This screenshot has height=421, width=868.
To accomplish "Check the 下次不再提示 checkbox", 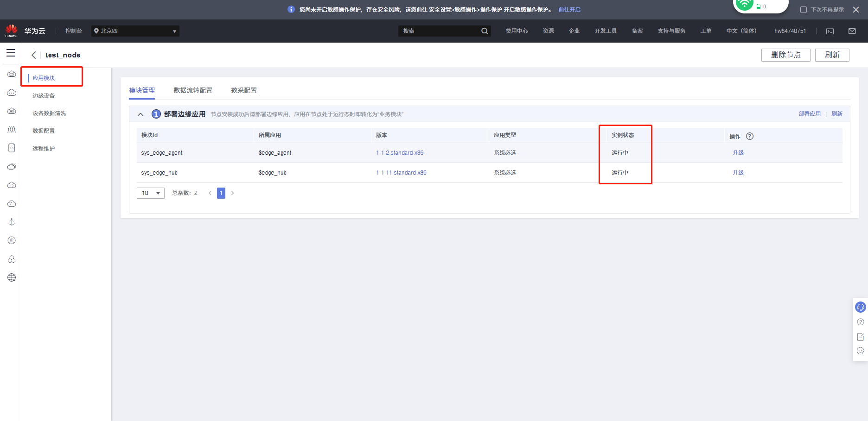I will (804, 10).
